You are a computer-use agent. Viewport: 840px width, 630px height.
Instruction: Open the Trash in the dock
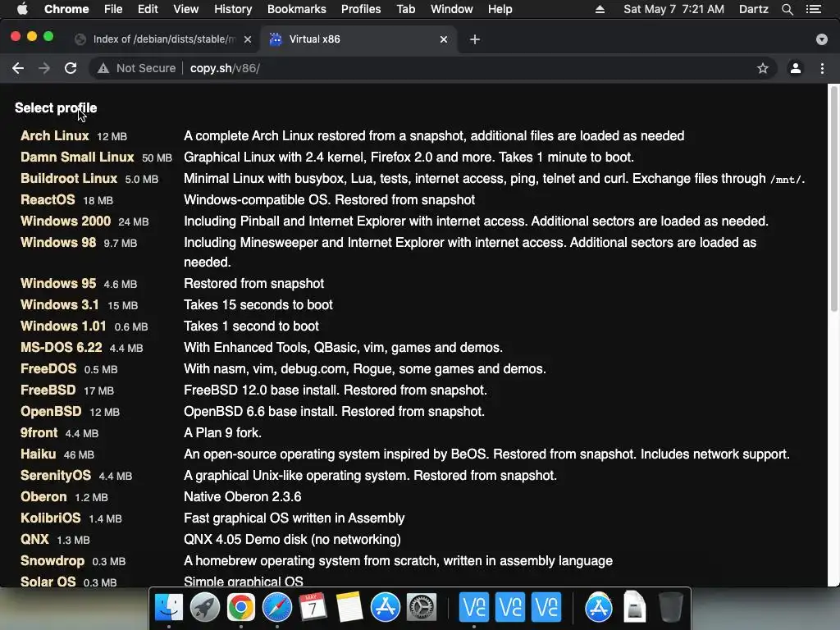671,607
